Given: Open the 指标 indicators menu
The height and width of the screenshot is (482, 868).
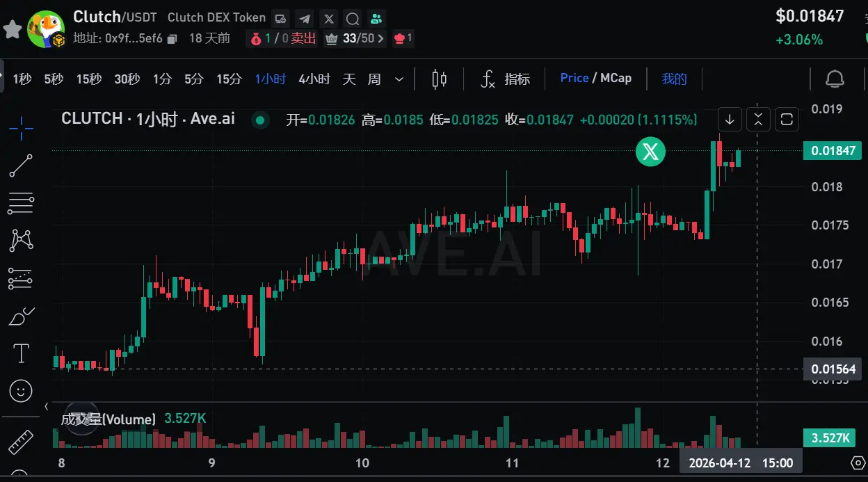Looking at the screenshot, I should pyautogui.click(x=506, y=79).
